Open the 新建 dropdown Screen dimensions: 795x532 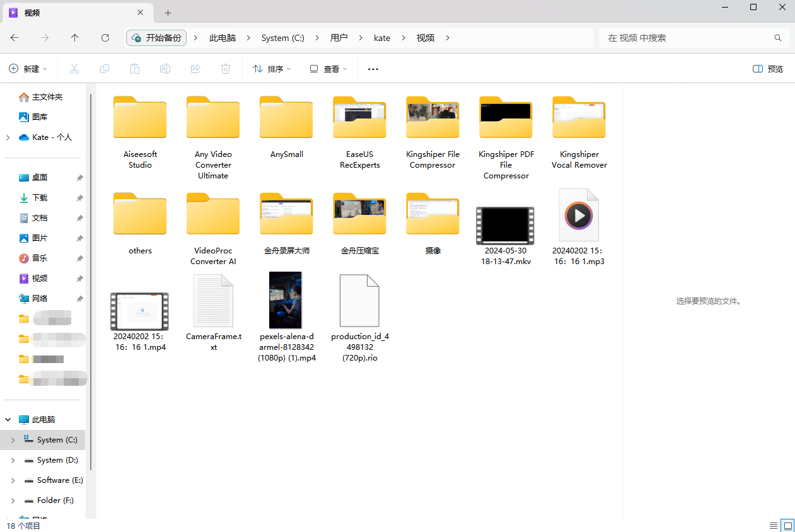coord(28,69)
